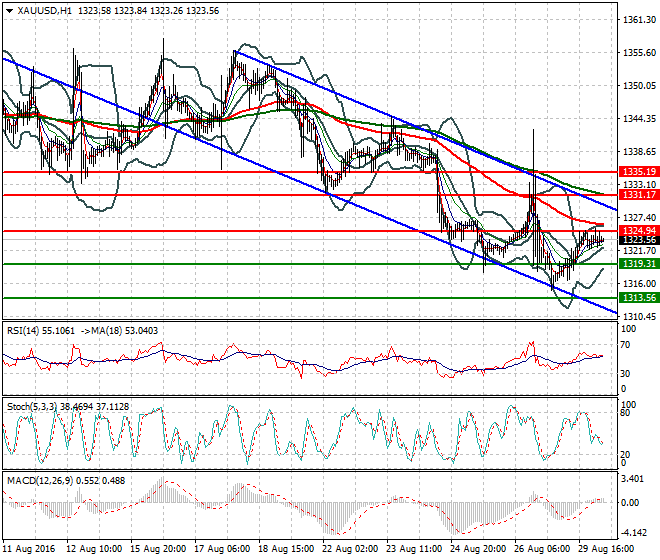Viewport: 660px width, 560px height.
Task: Select the 11 Aug 2016 date marker
Action: 29,549
